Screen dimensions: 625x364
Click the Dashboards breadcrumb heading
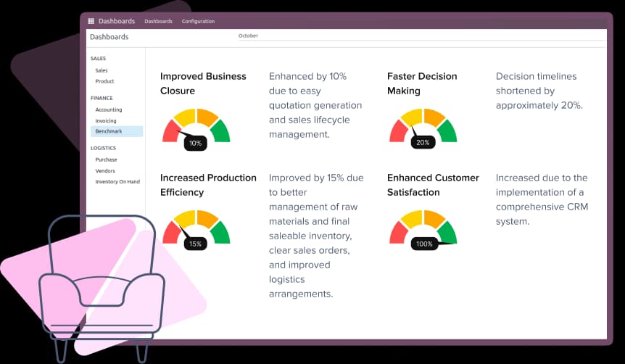(x=109, y=37)
